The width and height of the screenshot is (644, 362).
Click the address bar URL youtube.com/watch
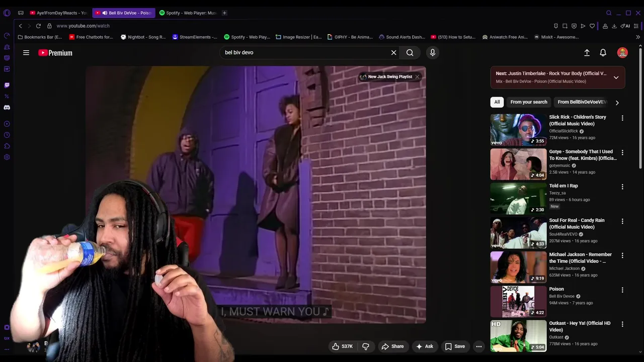[83, 26]
